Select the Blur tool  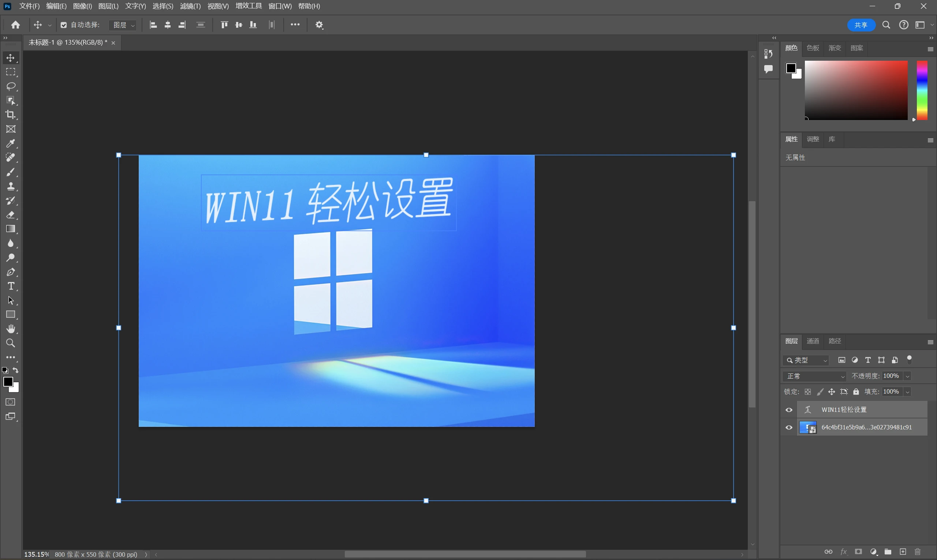click(11, 243)
